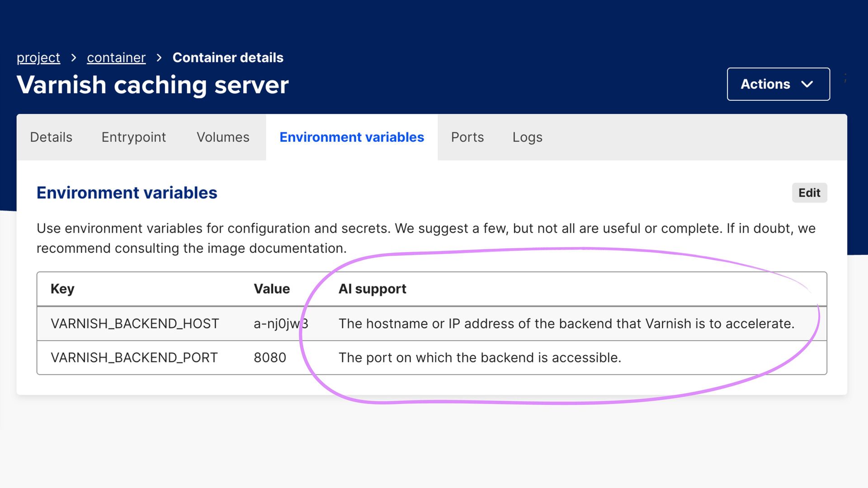Viewport: 868px width, 488px height.
Task: Click the AI support column header
Action: [x=372, y=289]
